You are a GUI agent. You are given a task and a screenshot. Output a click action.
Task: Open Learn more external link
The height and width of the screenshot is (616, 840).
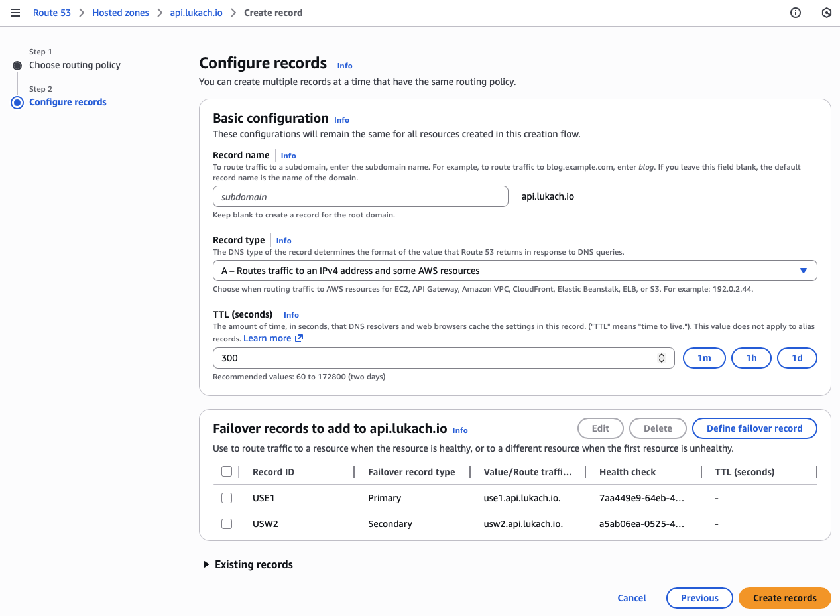[273, 339]
